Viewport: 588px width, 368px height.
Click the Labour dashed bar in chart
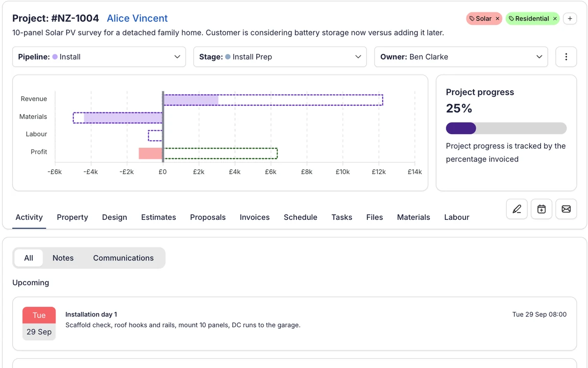click(x=155, y=135)
